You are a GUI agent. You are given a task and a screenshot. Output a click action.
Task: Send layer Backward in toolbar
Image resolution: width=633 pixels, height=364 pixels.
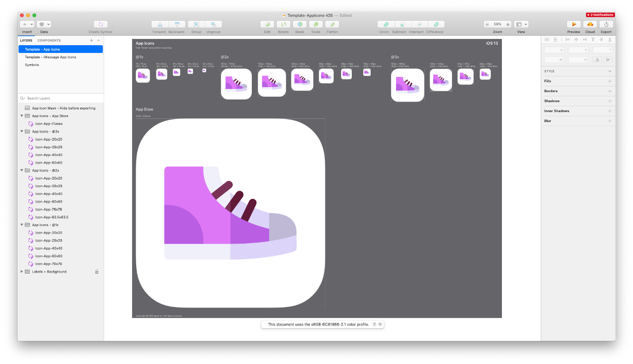pyautogui.click(x=177, y=24)
